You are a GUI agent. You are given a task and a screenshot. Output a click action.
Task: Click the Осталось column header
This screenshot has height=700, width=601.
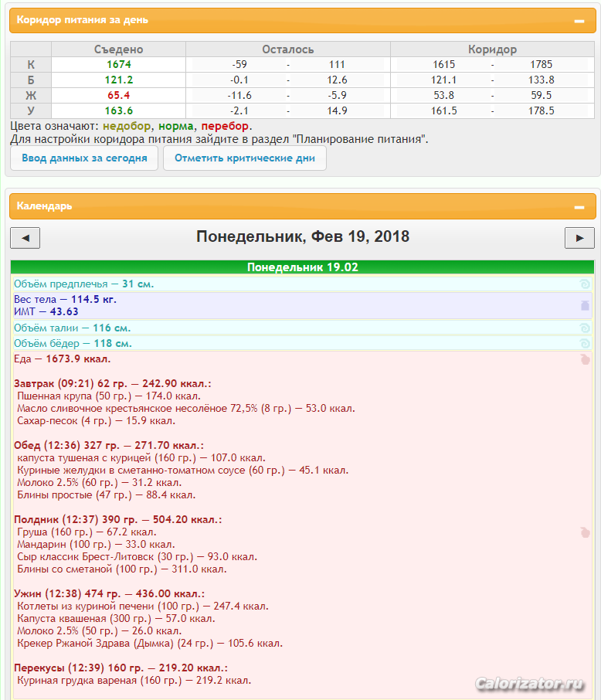(x=288, y=49)
